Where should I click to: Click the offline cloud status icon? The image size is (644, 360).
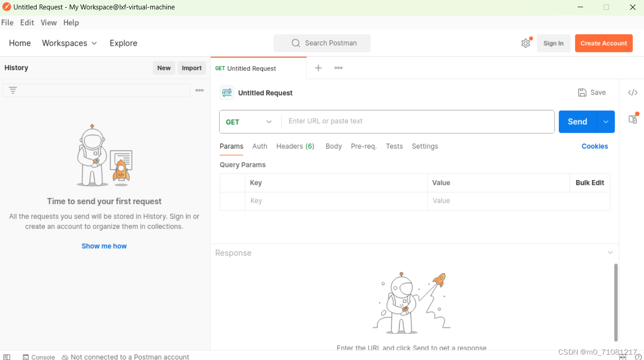[65, 357]
